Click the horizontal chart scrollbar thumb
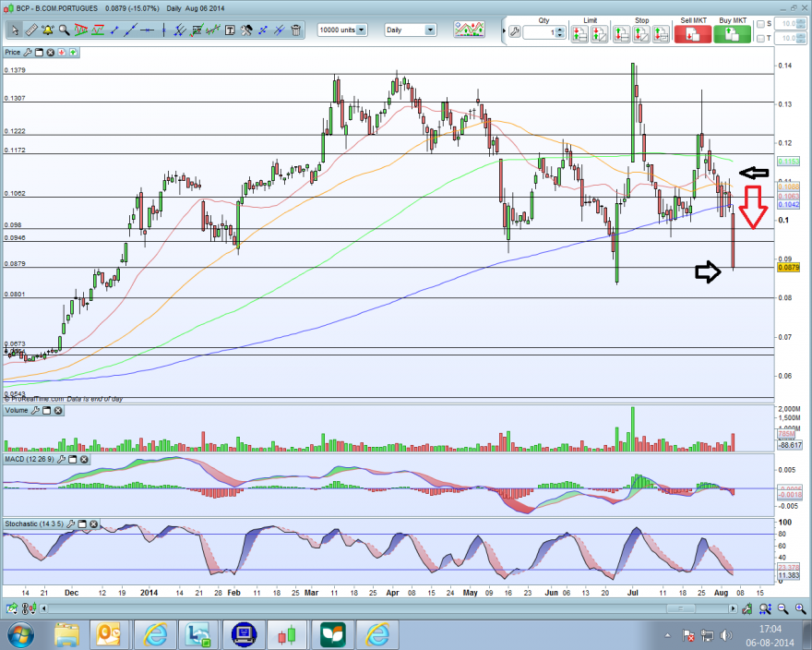The height and width of the screenshot is (650, 812). point(680,608)
